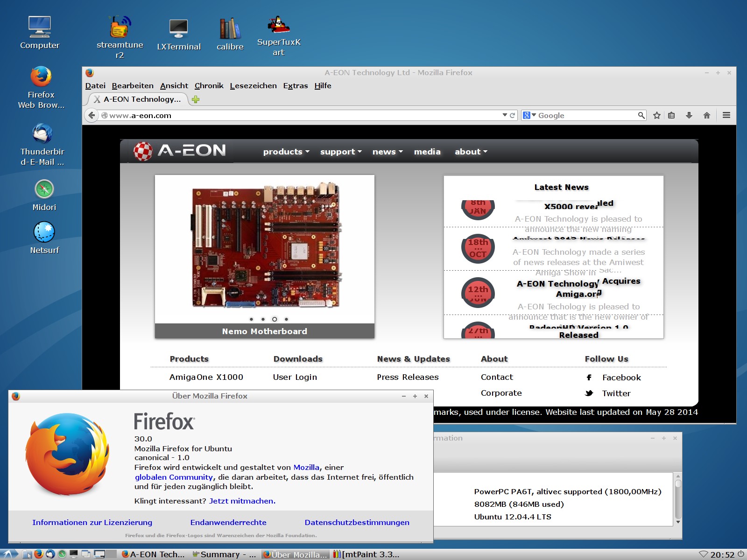Select the first slideshow dot indicator
The image size is (747, 560).
251,319
